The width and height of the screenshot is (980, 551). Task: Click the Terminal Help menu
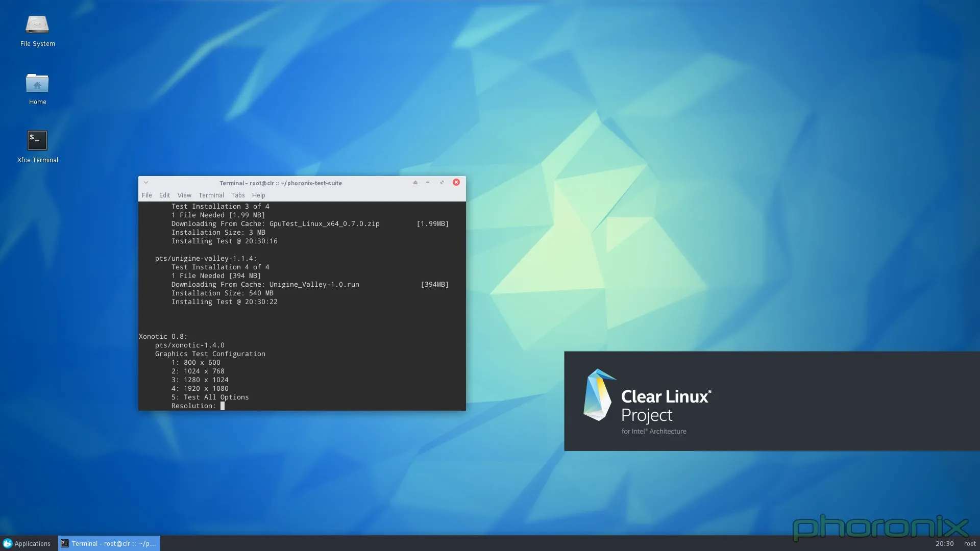click(x=258, y=195)
